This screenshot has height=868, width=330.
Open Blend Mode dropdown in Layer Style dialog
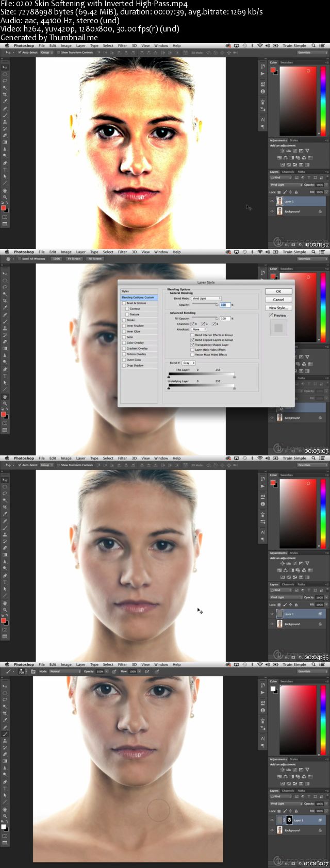click(x=206, y=298)
